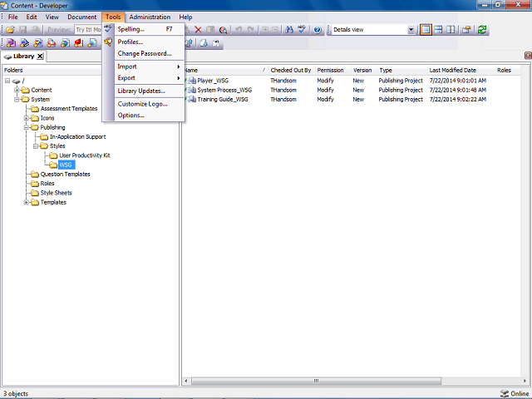Collapse the root folder node
532x399 pixels.
(x=7, y=81)
